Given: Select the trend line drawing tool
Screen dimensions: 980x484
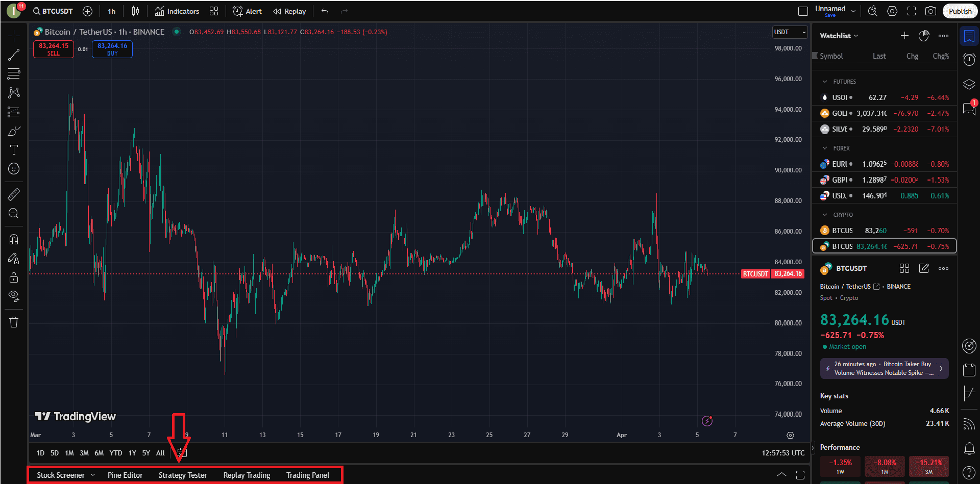Looking at the screenshot, I should pyautogui.click(x=14, y=55).
